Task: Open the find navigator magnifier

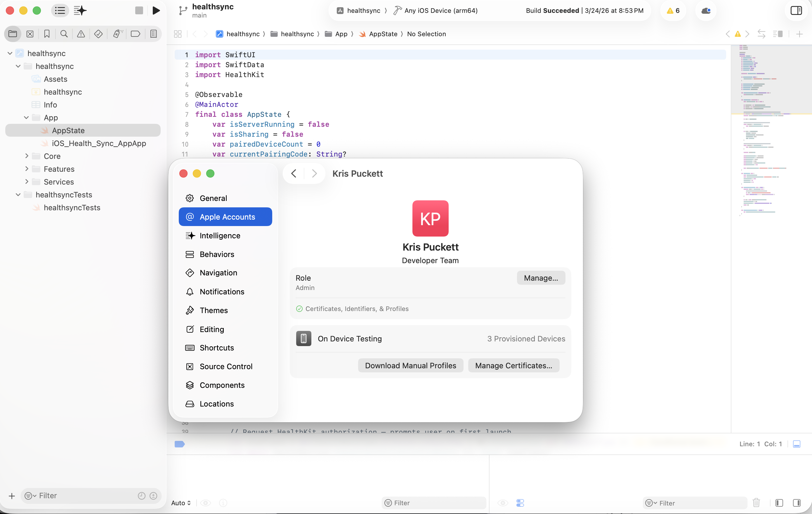Action: coord(64,34)
